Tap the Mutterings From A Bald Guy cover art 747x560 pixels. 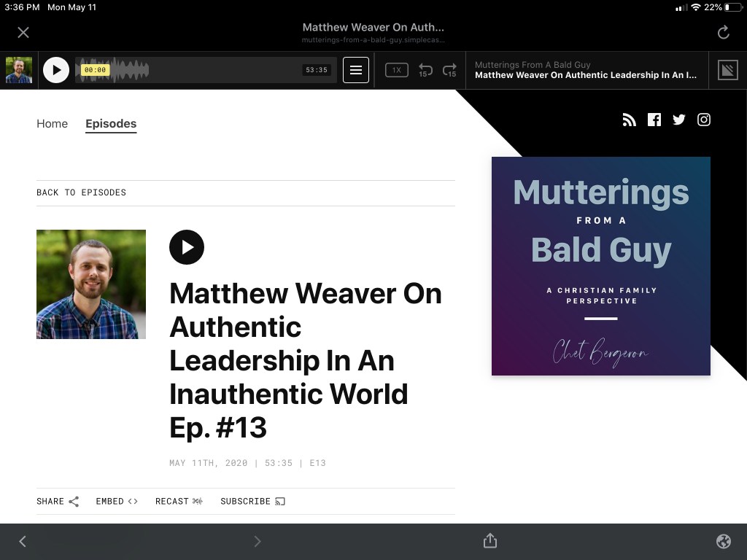(x=600, y=266)
